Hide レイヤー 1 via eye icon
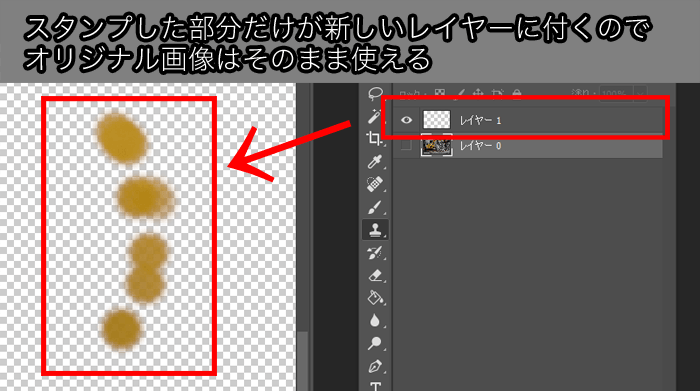Image resolution: width=700 pixels, height=391 pixels. [406, 120]
